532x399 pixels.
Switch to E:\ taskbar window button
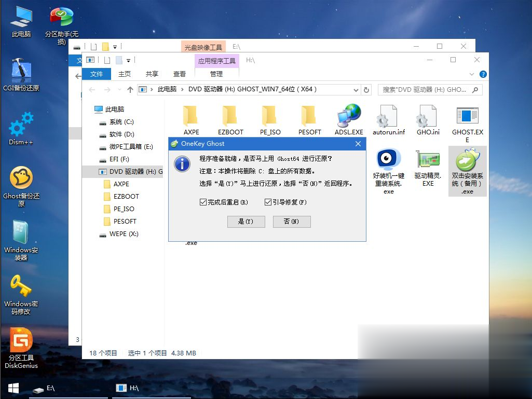point(68,388)
